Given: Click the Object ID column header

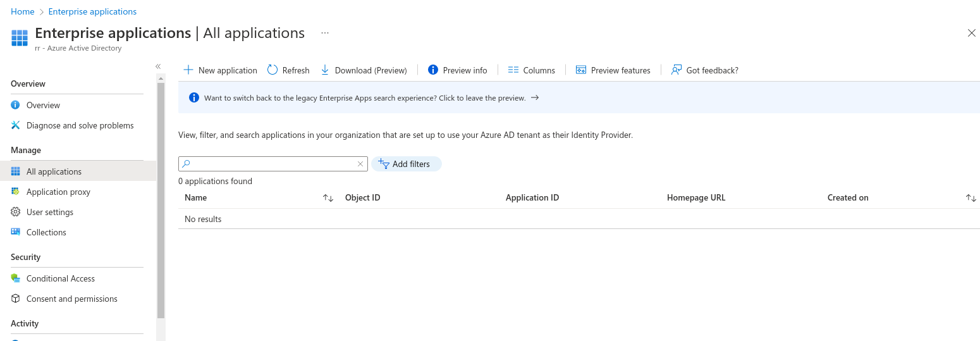Looking at the screenshot, I should coord(363,198).
